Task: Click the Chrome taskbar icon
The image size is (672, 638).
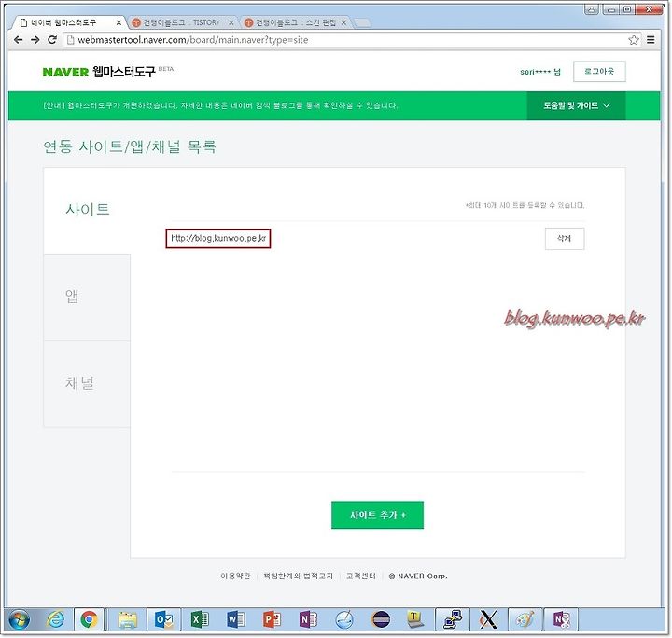Action: coord(90,619)
